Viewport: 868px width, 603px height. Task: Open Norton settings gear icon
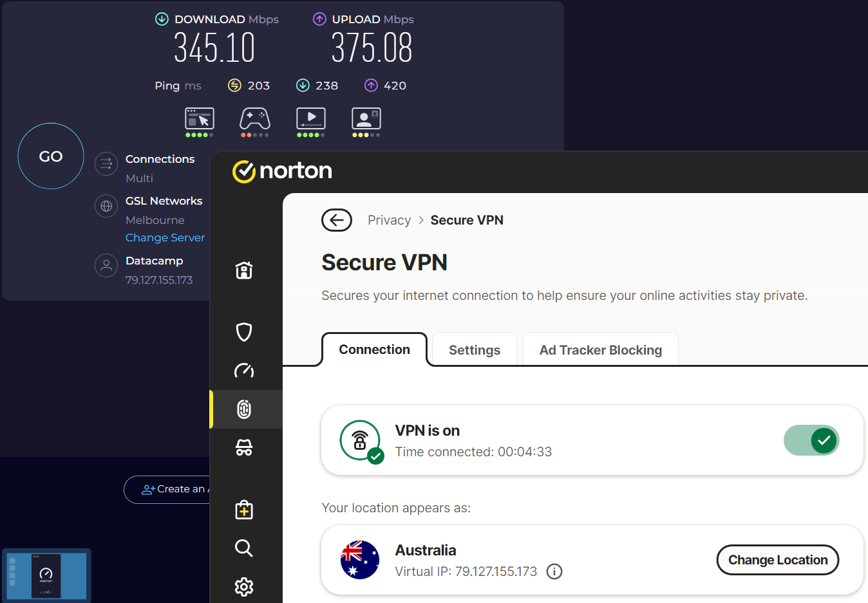244,587
